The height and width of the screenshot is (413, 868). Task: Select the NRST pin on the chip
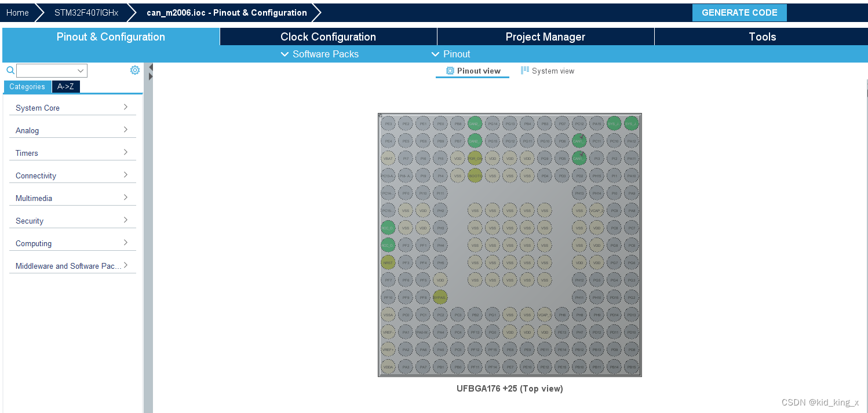coord(388,262)
